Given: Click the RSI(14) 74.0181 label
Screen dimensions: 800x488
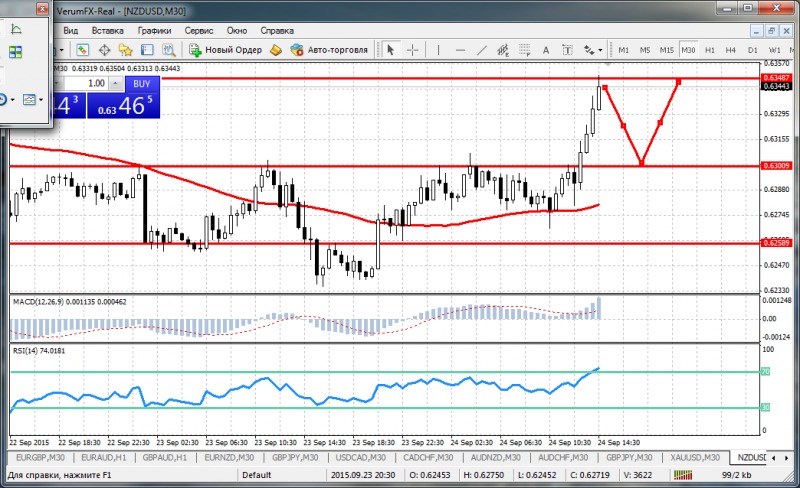Looking at the screenshot, I should [39, 351].
